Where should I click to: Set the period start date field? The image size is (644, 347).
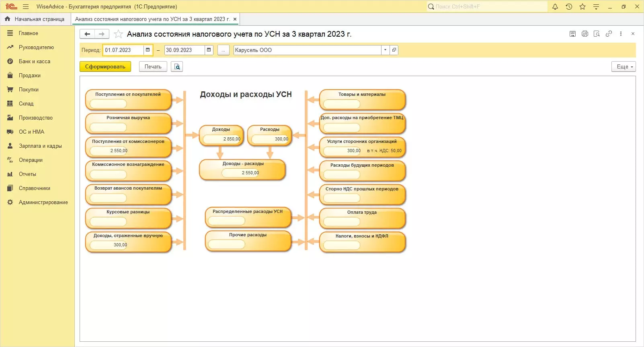pyautogui.click(x=123, y=50)
